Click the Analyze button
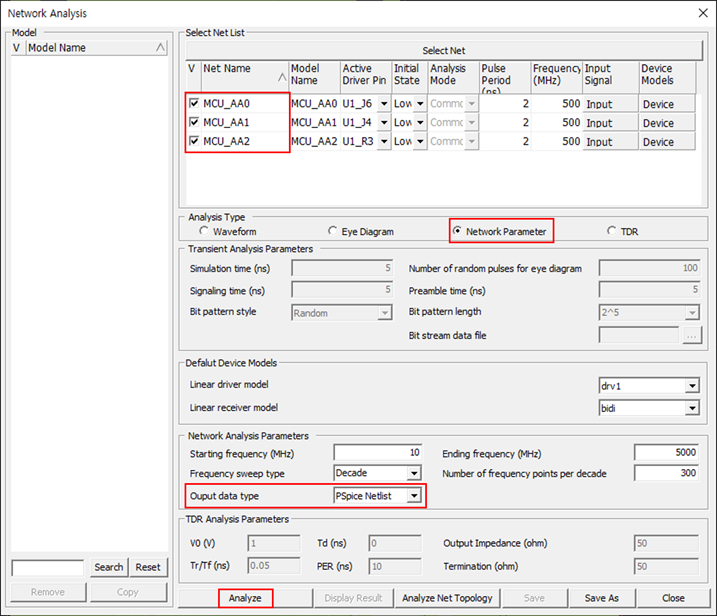 (x=245, y=598)
